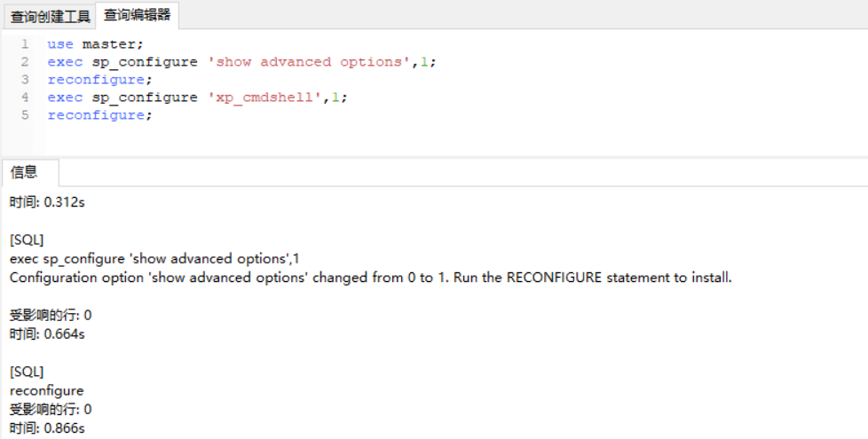
Task: Click the Configuration option changed message
Action: (x=370, y=278)
